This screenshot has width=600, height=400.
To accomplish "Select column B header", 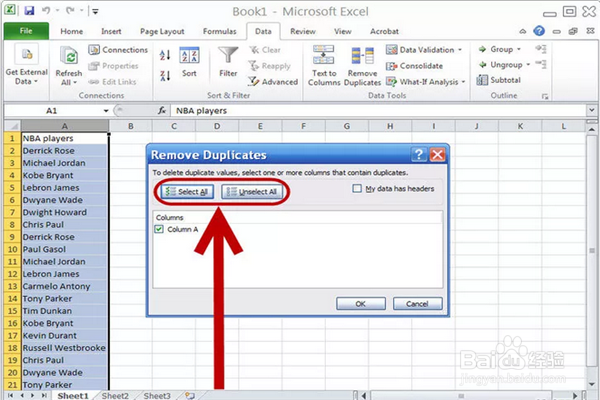I will point(130,126).
